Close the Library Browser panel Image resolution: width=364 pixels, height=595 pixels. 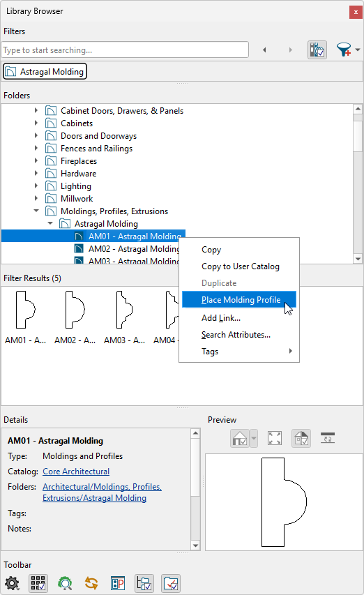[x=356, y=12]
